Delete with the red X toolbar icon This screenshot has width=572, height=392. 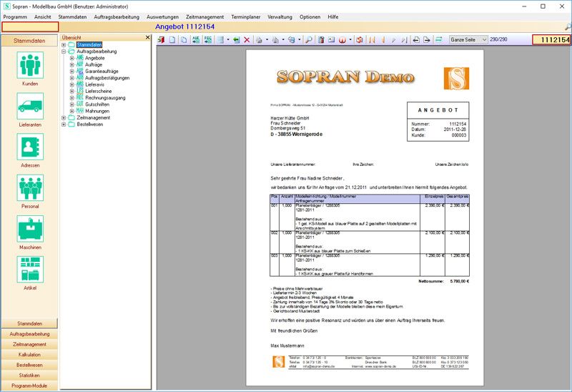[x=247, y=40]
